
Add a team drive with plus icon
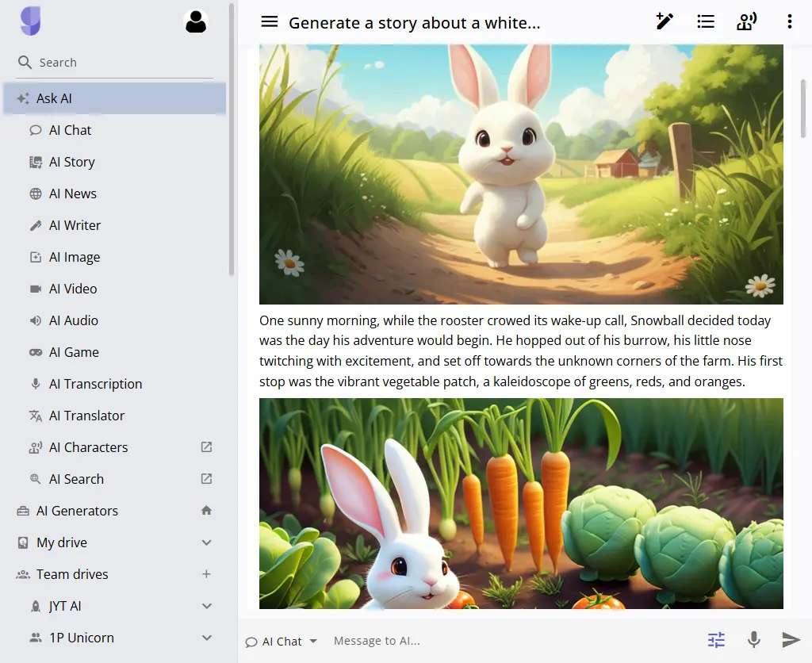[206, 574]
